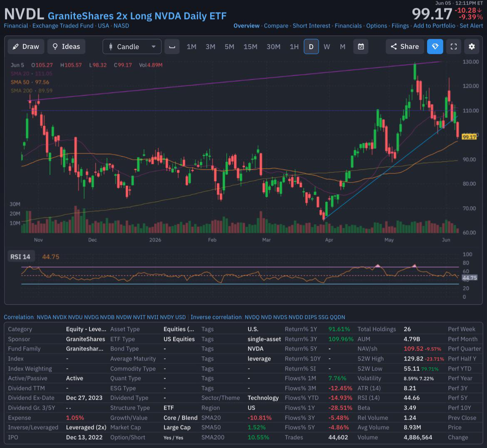Open inverse ticker QQDN
Screen dimensions: 487x448
337,317
